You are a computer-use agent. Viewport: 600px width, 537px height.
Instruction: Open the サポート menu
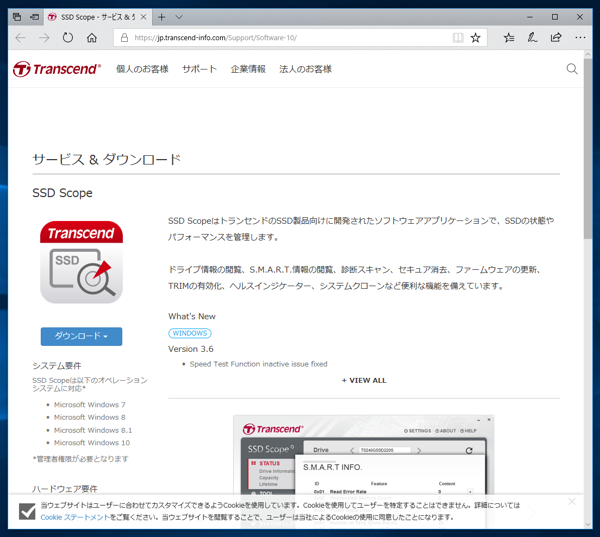tap(199, 69)
